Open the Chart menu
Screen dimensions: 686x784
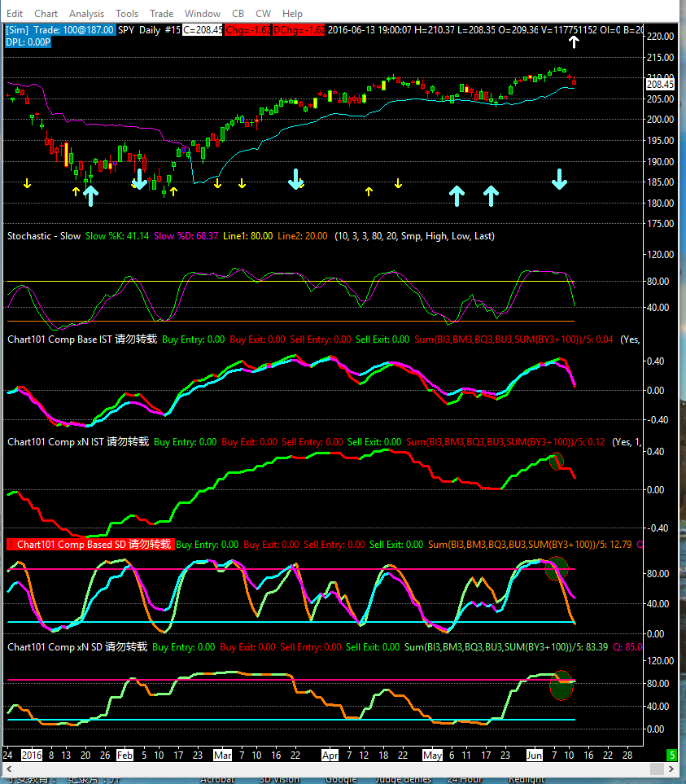46,14
